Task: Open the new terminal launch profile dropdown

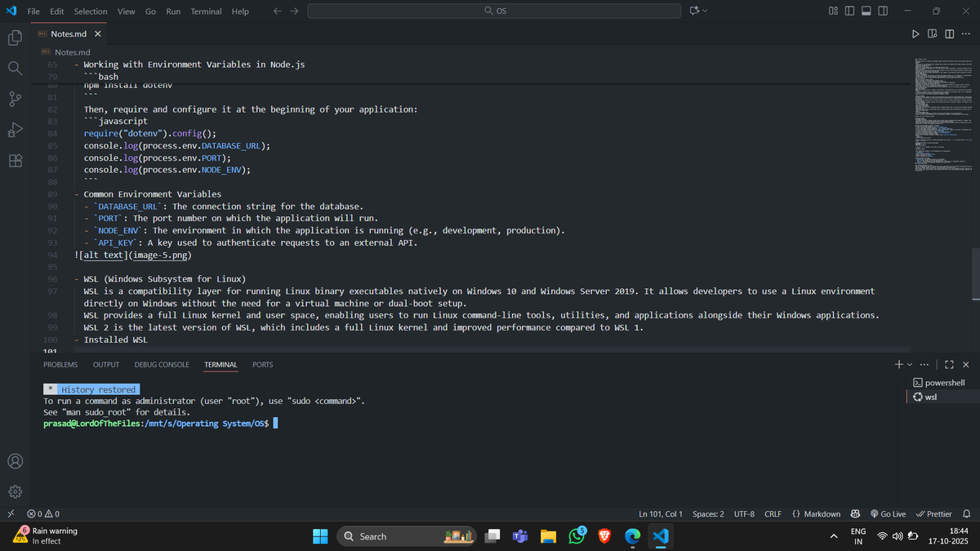Action: pos(909,365)
